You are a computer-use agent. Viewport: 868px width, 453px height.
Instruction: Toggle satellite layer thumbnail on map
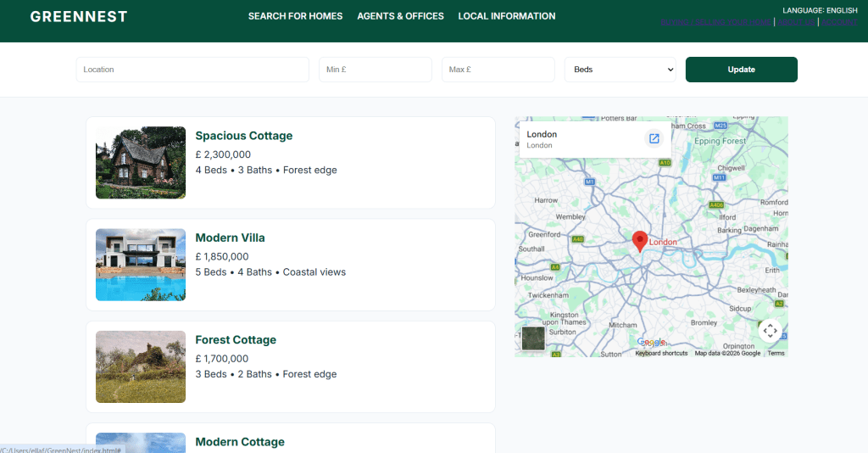533,338
